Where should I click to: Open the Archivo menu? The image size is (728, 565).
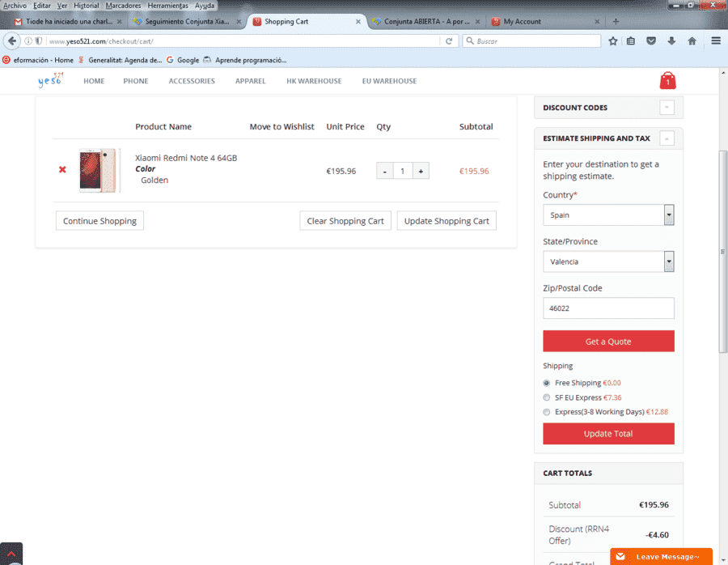[15, 6]
